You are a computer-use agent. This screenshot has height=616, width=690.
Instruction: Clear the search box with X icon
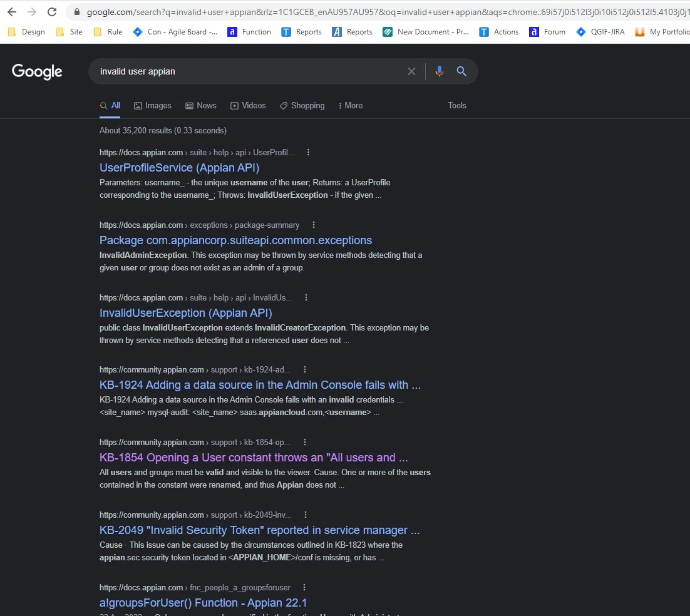point(411,71)
